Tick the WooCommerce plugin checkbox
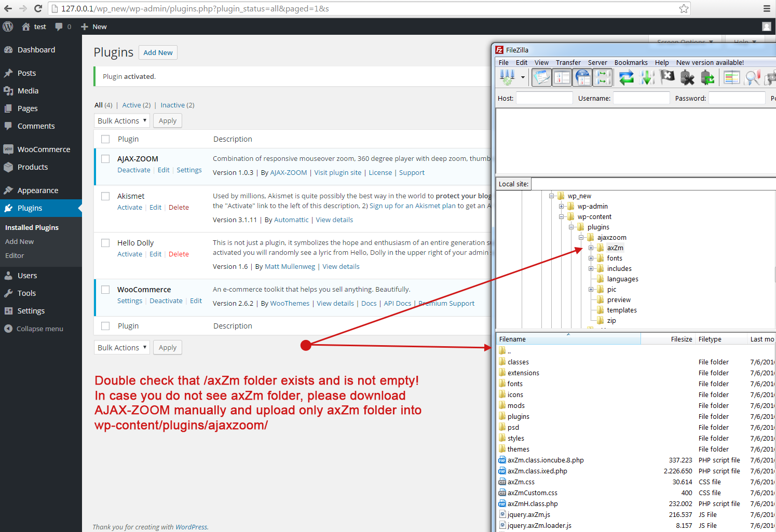776x532 pixels. point(105,290)
